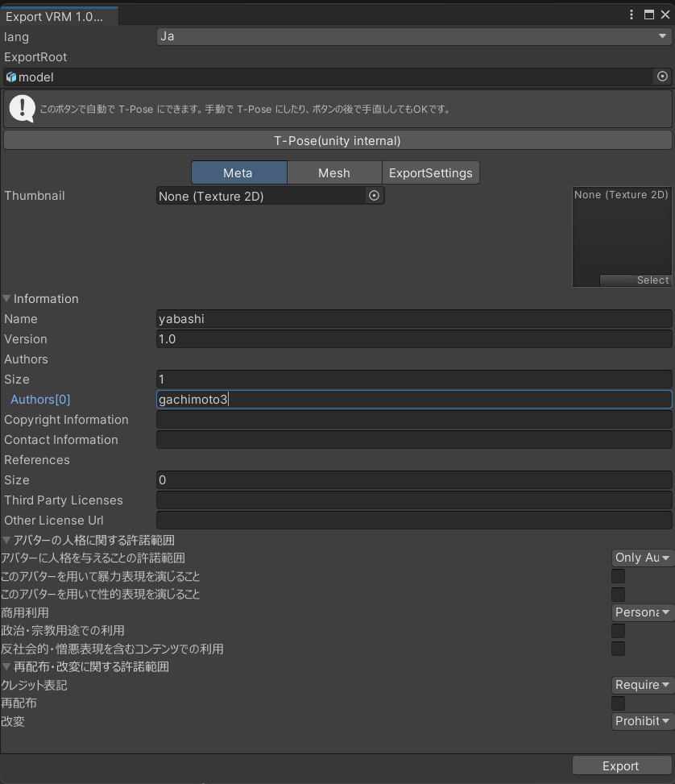
Task: Switch to the ExportSettings tab
Action: 429,172
